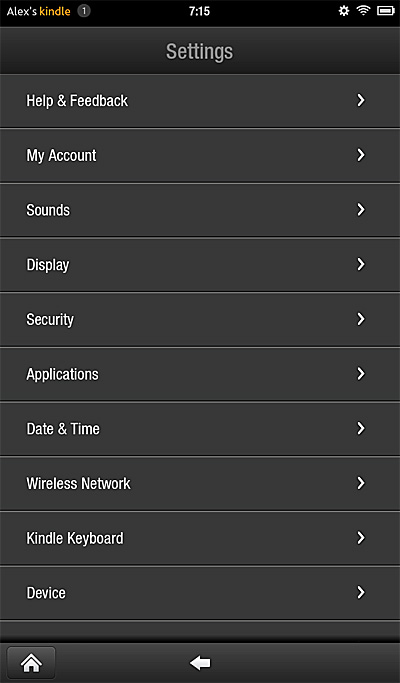Viewport: 400px width, 683px height.
Task: Expand the Sounds chevron arrow
Action: tap(361, 210)
